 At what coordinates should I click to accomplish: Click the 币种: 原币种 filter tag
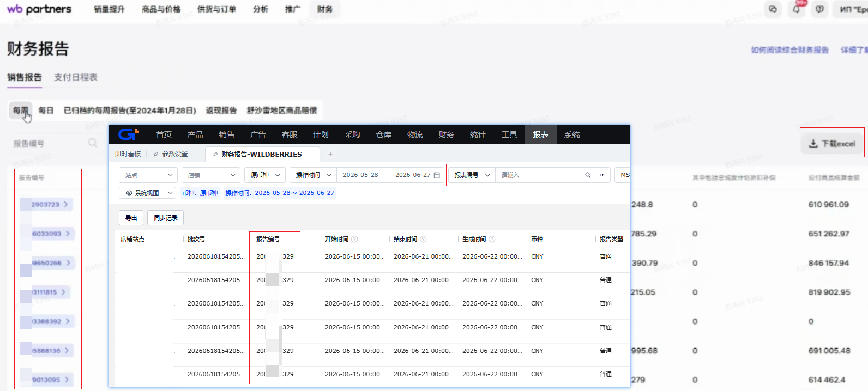pos(200,193)
